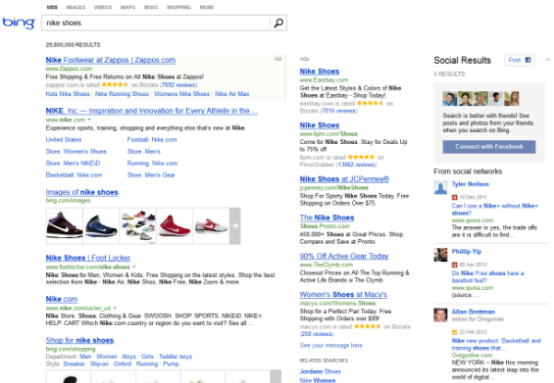Open Do Nike Free shoes question link
Viewport: 554px width, 383px height.
(488, 276)
